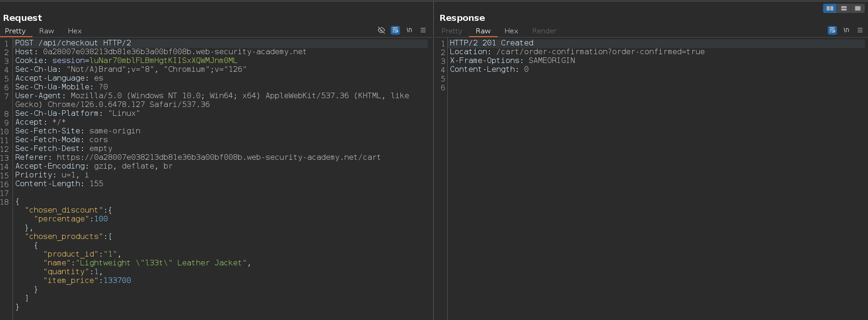The width and height of the screenshot is (868, 320).
Task: Click the "chosen_products" JSON key
Action: (64, 237)
